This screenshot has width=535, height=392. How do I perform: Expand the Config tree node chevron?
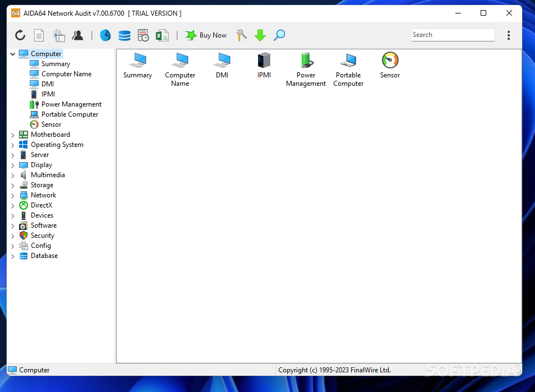pyautogui.click(x=13, y=246)
